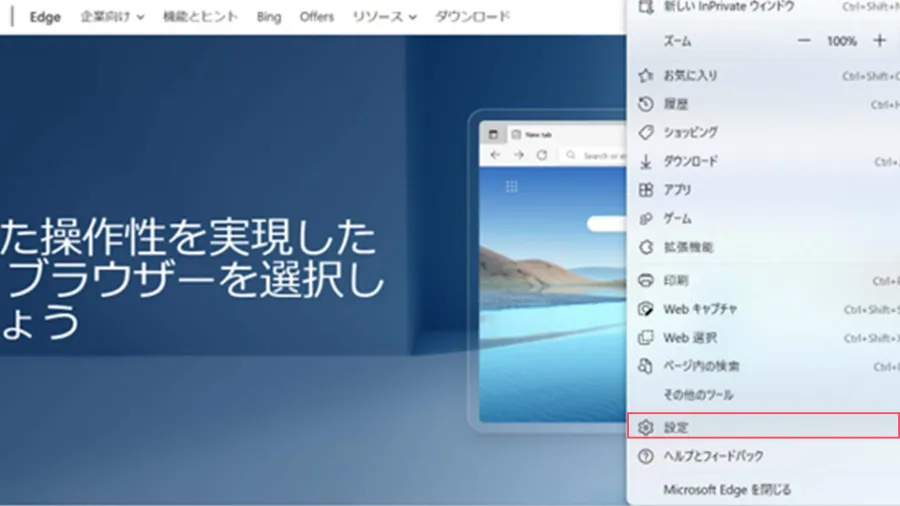The image size is (900, 506).
Task: Click the Edge brand link
Action: coord(45,17)
